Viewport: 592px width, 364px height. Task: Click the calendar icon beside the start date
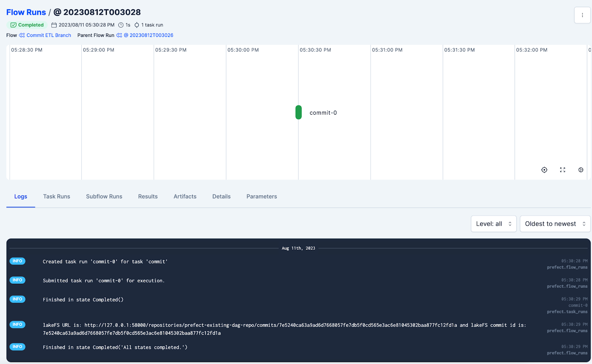click(x=54, y=25)
